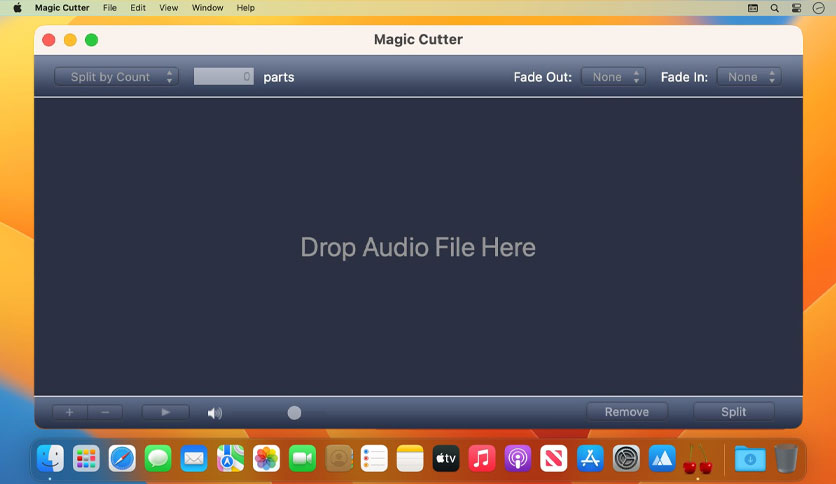Start playback with the play button

pos(165,412)
